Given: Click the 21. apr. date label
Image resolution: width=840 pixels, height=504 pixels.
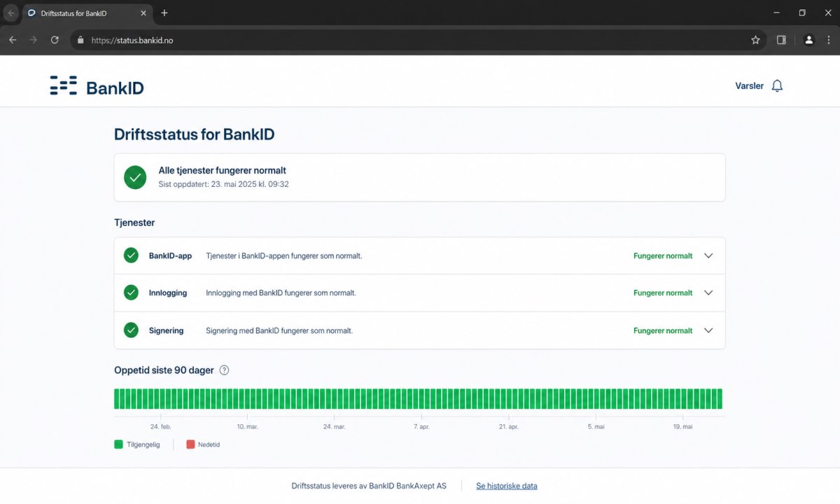Looking at the screenshot, I should coord(508,426).
